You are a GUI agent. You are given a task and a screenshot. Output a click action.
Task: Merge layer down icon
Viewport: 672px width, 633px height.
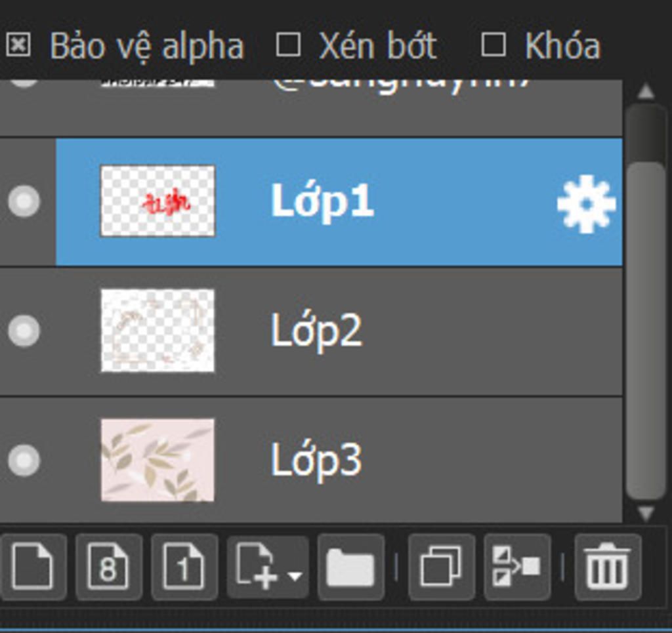pyautogui.click(x=517, y=567)
